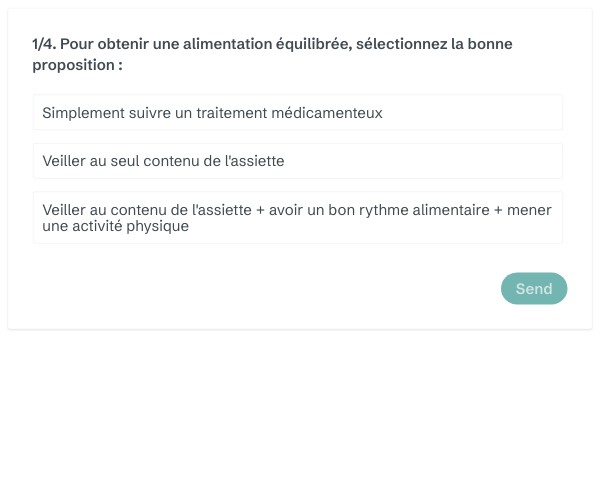
Task: Click the word 'proposition :' in the heading
Action: click(77, 65)
